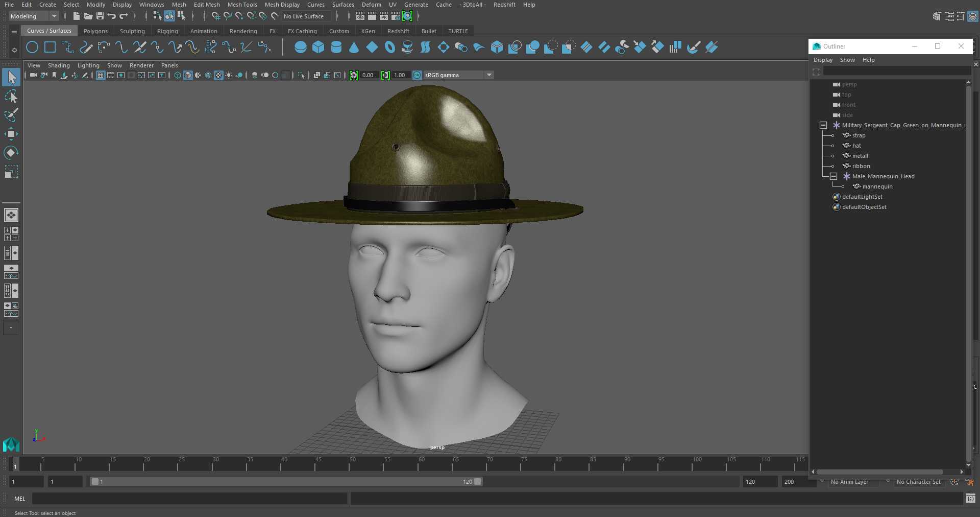This screenshot has height=517, width=980.
Task: Toggle the viewport grid display
Action: point(101,75)
